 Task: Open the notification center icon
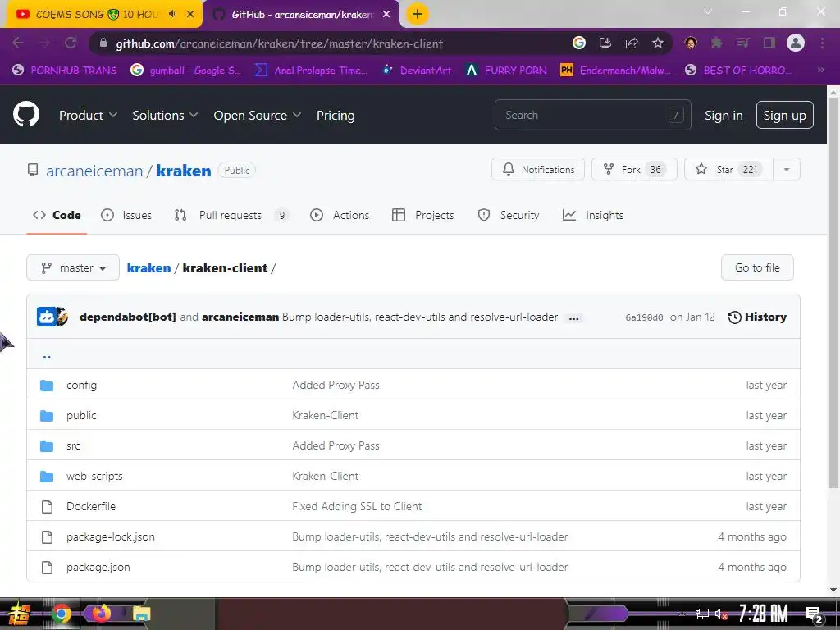tap(814, 614)
